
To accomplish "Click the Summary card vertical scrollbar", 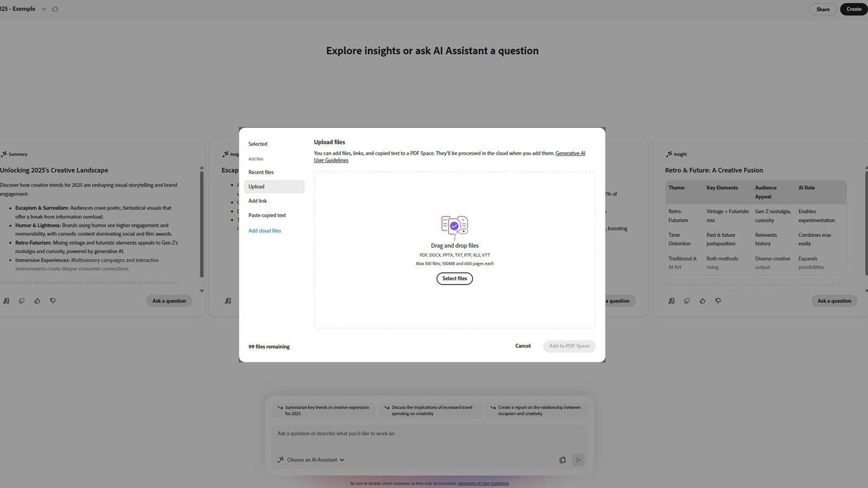I will tap(202, 225).
